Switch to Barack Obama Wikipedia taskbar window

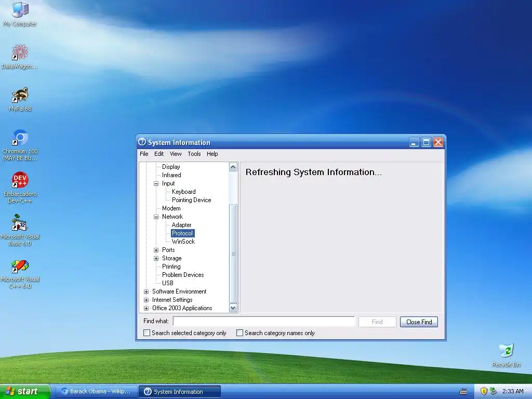tap(96, 392)
